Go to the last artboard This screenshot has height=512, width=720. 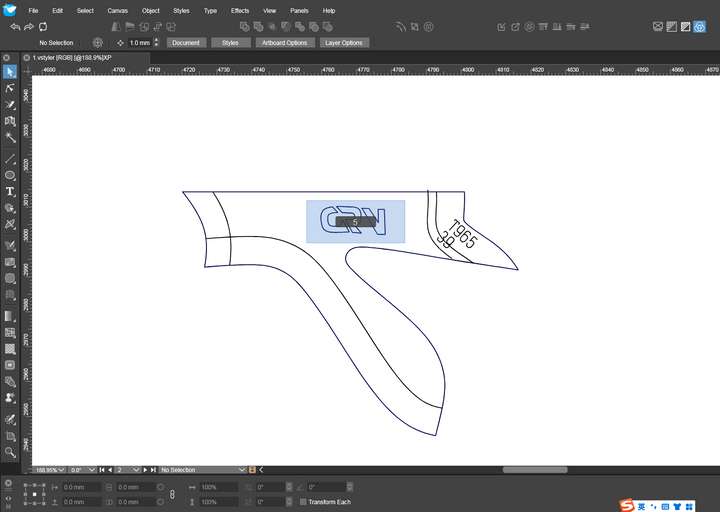coord(153,470)
